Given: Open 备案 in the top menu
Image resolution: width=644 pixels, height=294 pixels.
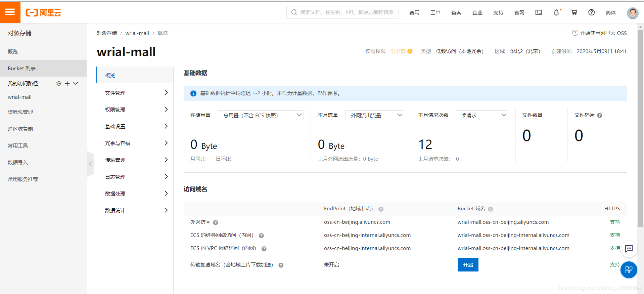Looking at the screenshot, I should (x=456, y=13).
